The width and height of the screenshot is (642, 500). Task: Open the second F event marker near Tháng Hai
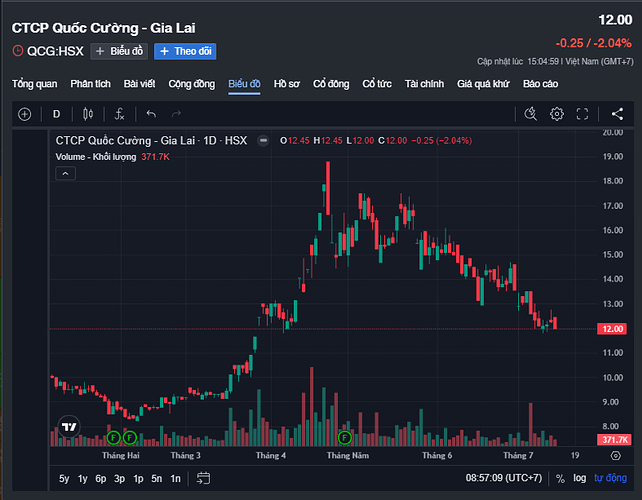click(x=130, y=438)
